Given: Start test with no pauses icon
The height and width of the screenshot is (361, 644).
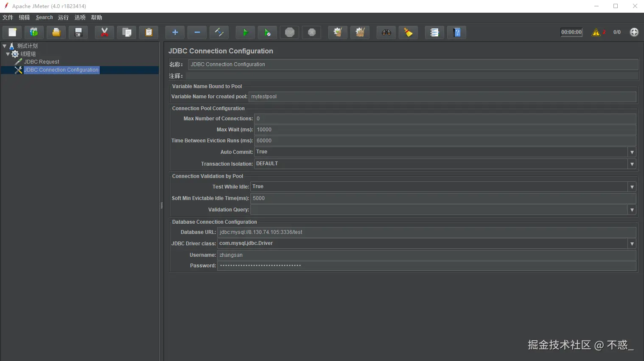Looking at the screenshot, I should click(x=267, y=32).
